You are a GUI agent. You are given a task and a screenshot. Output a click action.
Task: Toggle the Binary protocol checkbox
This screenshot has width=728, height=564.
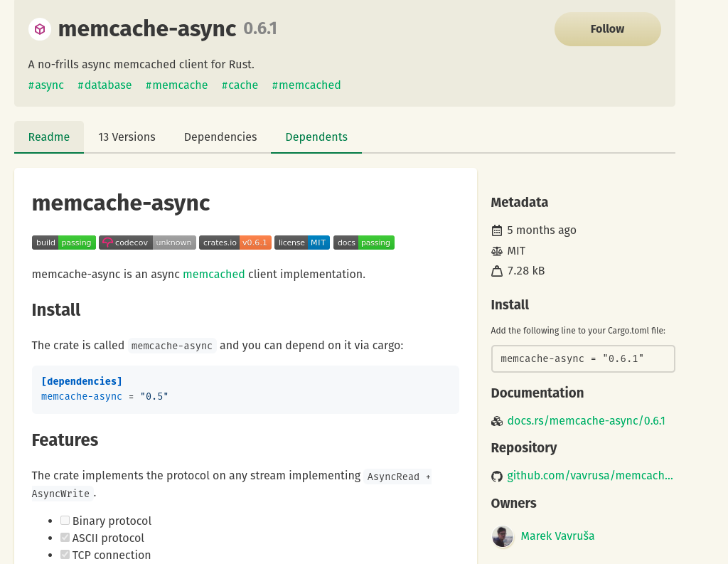coord(65,521)
